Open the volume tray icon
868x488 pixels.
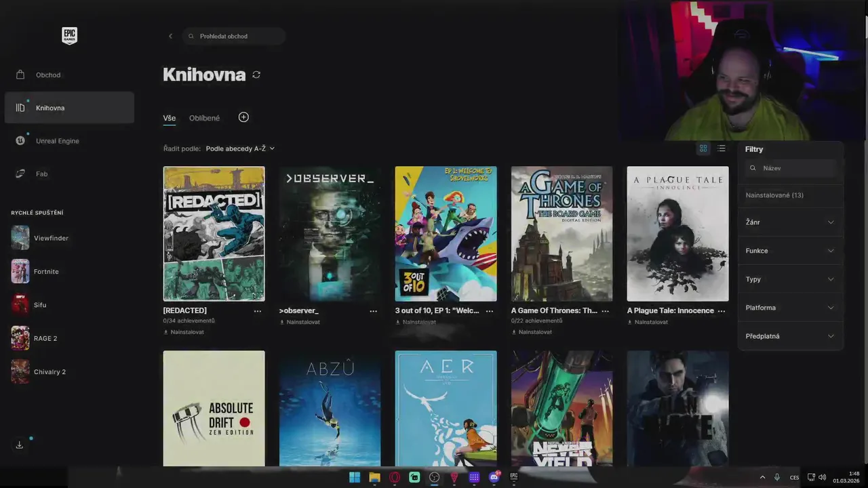click(822, 477)
